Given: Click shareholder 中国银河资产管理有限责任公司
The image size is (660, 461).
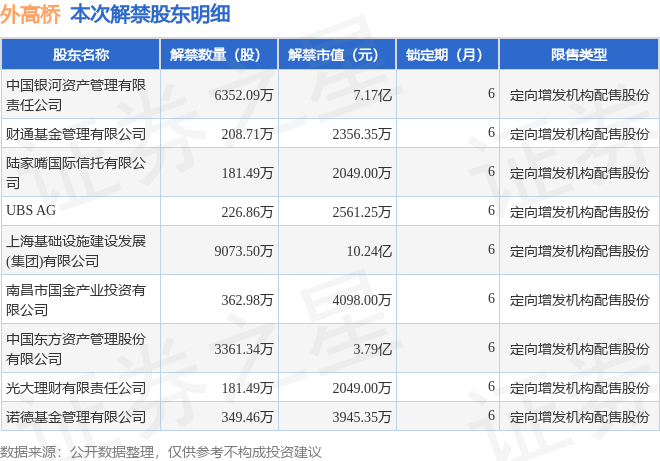Looking at the screenshot, I should click(76, 95).
